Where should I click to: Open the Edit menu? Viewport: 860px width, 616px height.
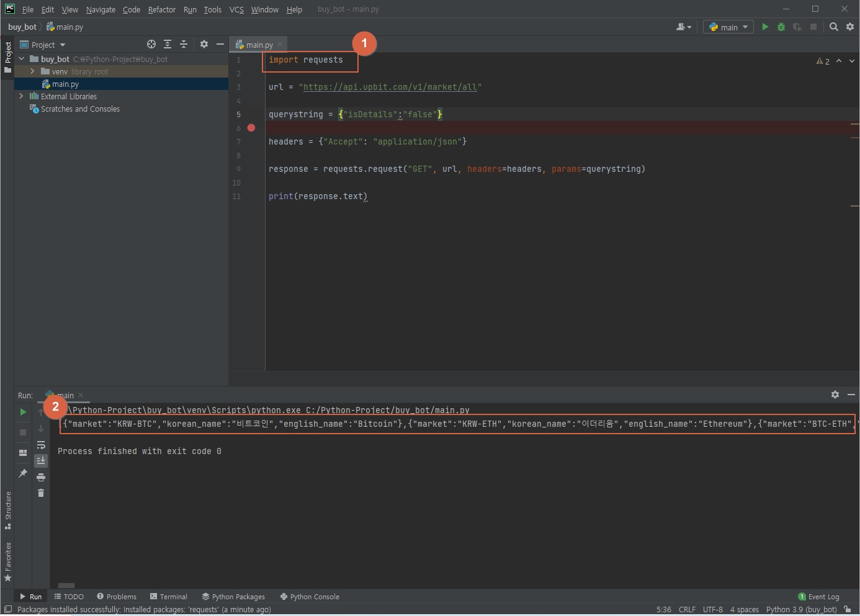(x=48, y=9)
